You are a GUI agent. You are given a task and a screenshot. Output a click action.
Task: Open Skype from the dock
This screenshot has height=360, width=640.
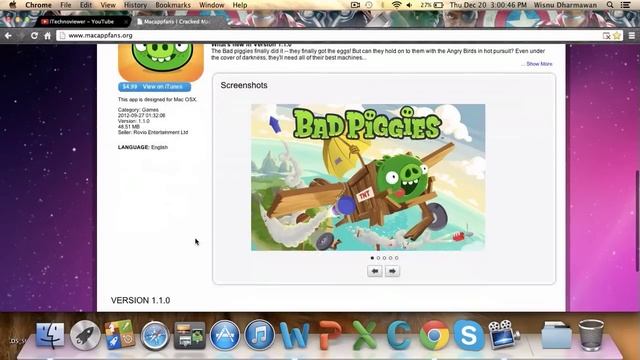469,336
